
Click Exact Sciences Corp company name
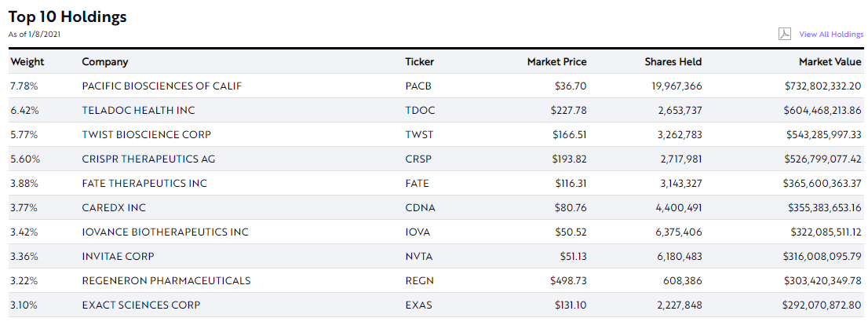pos(141,305)
